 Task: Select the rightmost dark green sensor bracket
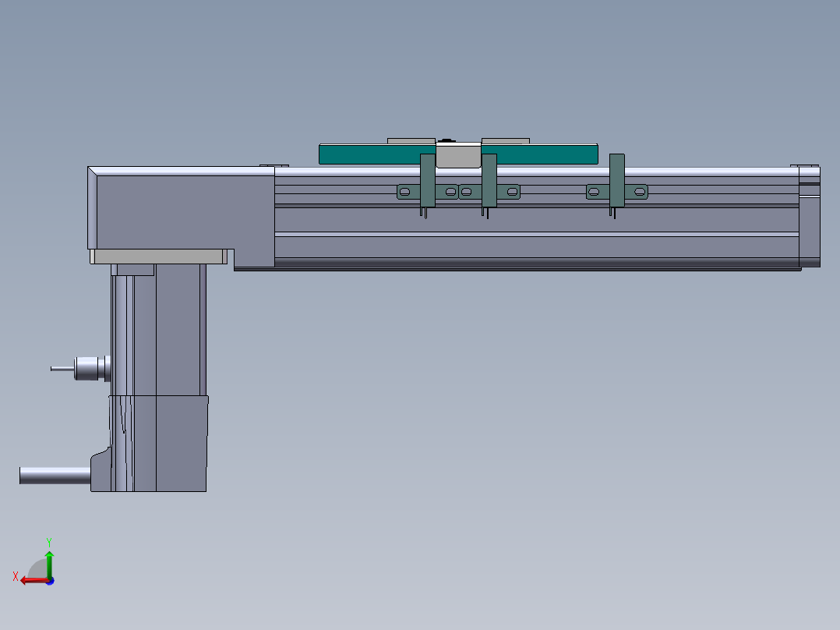click(x=617, y=181)
